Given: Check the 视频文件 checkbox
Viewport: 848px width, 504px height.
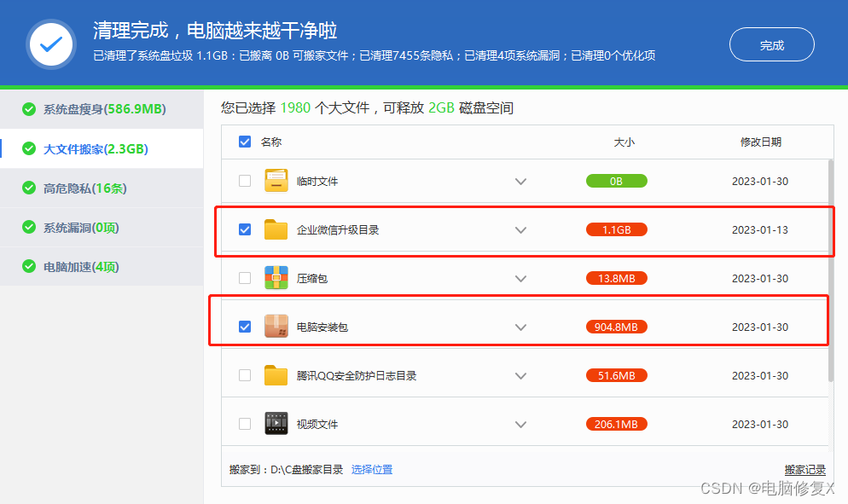Looking at the screenshot, I should point(245,424).
